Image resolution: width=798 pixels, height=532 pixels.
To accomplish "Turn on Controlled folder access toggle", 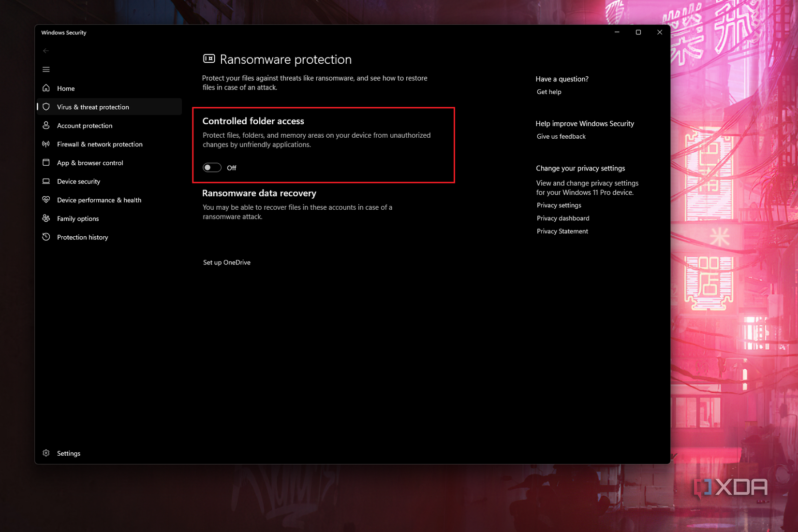I will [x=212, y=168].
